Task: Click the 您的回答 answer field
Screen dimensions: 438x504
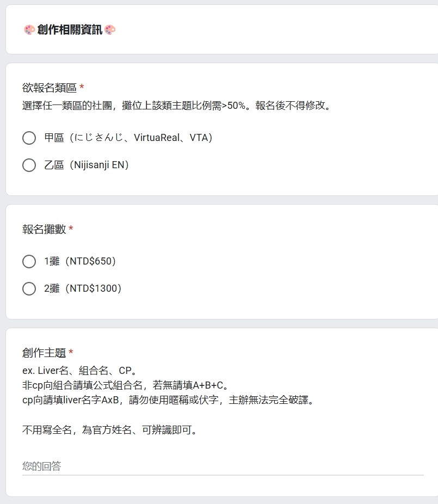Action: tap(223, 466)
